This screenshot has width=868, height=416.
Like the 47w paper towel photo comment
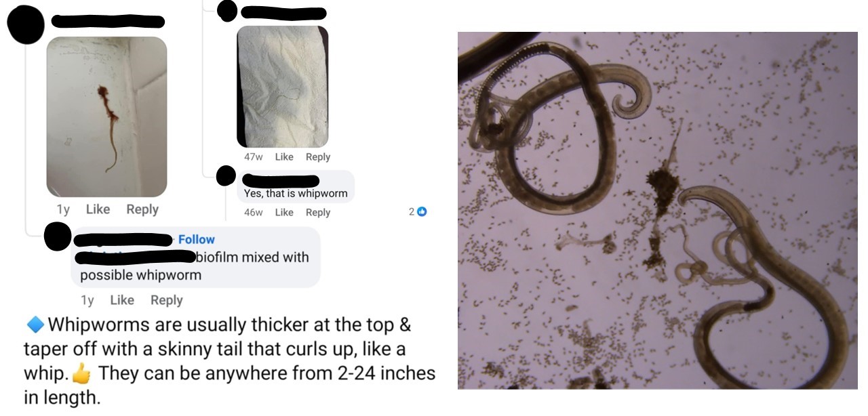284,157
